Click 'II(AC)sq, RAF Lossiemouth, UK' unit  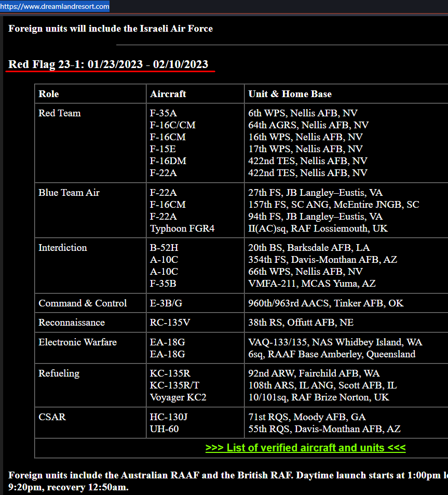[x=318, y=228]
